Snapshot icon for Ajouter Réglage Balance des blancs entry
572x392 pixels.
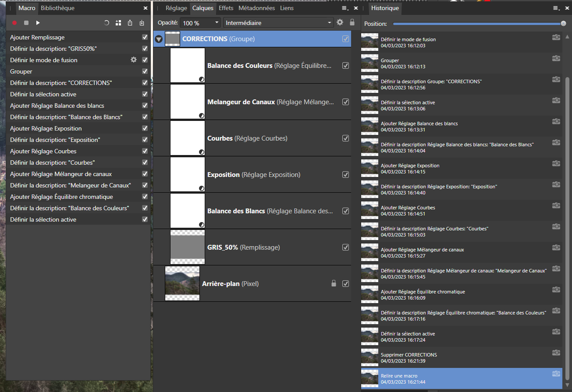coord(556,121)
